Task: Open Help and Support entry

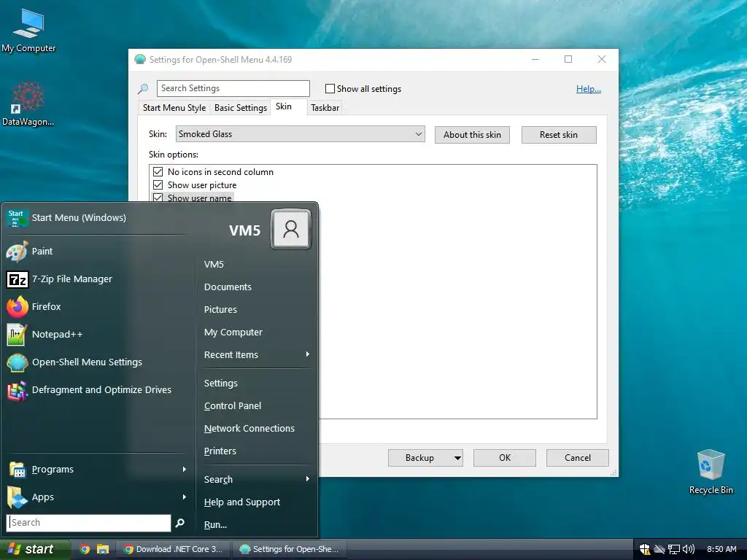Action: (256, 502)
